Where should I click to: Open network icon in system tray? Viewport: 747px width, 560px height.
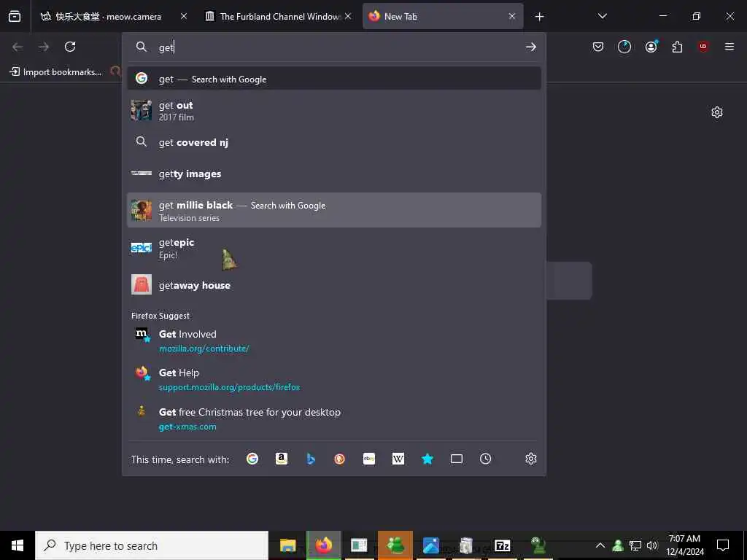[x=635, y=545]
